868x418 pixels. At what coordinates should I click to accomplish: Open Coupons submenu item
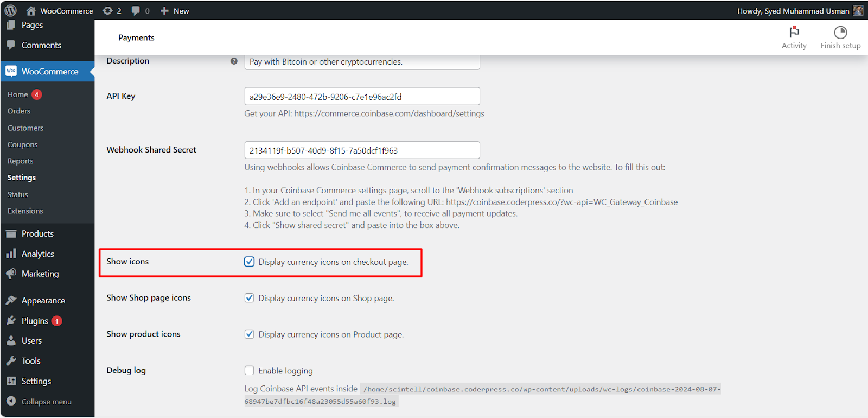click(x=22, y=144)
